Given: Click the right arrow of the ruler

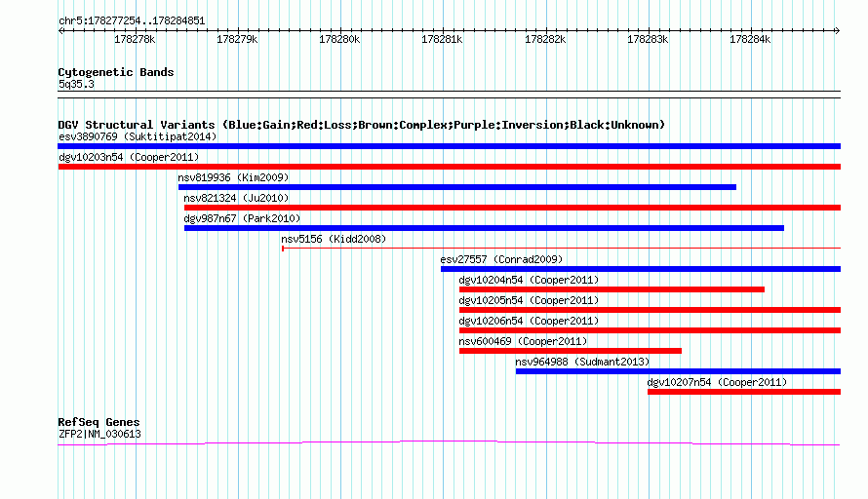Looking at the screenshot, I should click(837, 30).
